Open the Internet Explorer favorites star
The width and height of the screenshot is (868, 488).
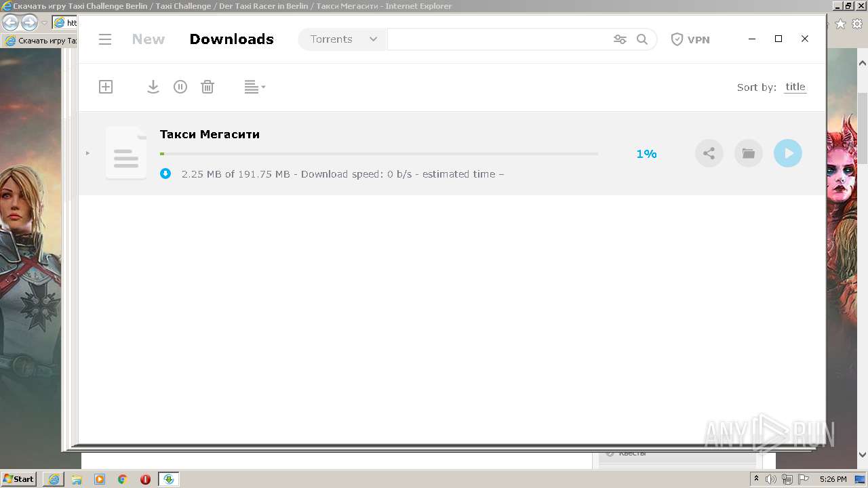pos(841,24)
